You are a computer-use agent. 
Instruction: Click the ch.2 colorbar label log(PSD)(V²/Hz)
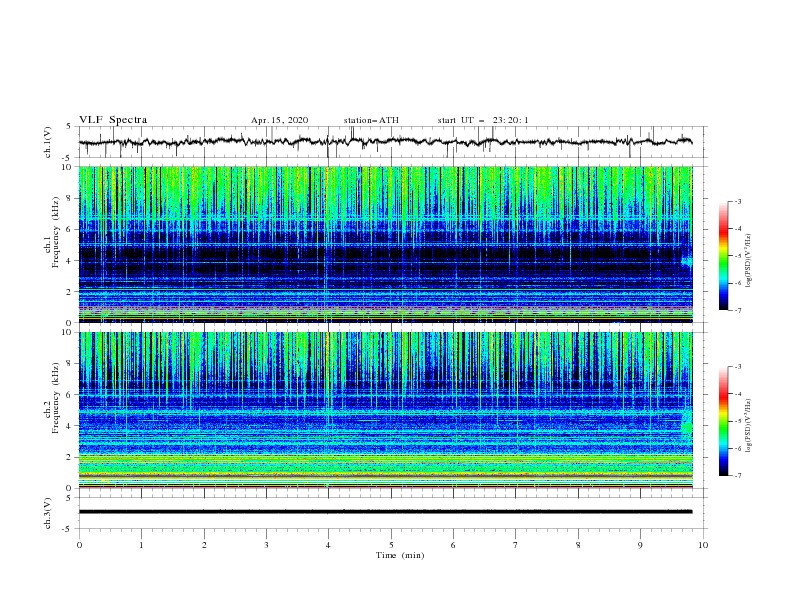coord(749,426)
